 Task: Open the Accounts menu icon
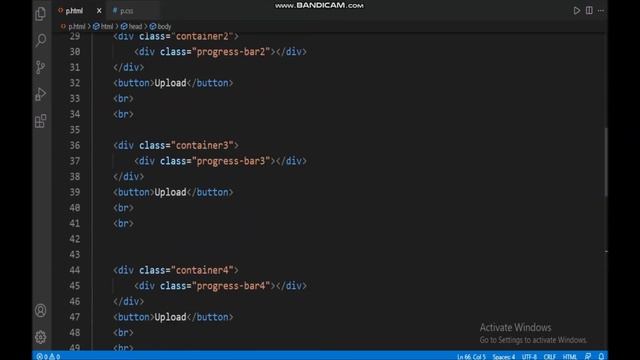pyautogui.click(x=40, y=311)
